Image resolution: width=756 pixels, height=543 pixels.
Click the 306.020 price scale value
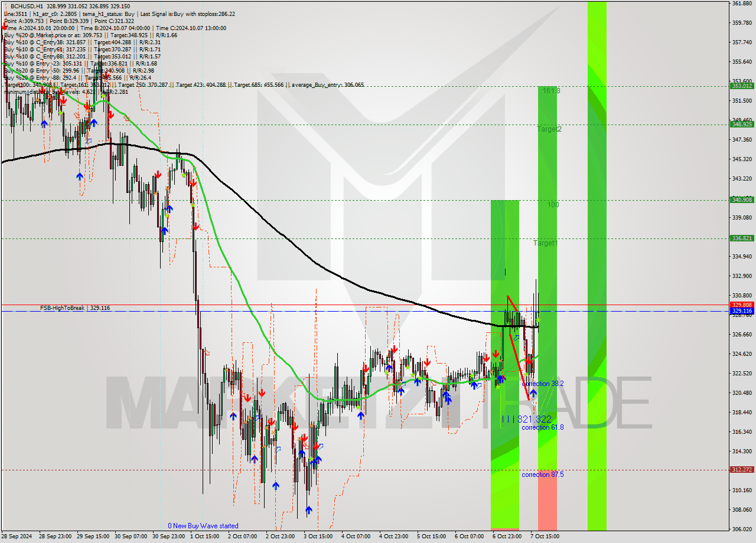coord(743,529)
